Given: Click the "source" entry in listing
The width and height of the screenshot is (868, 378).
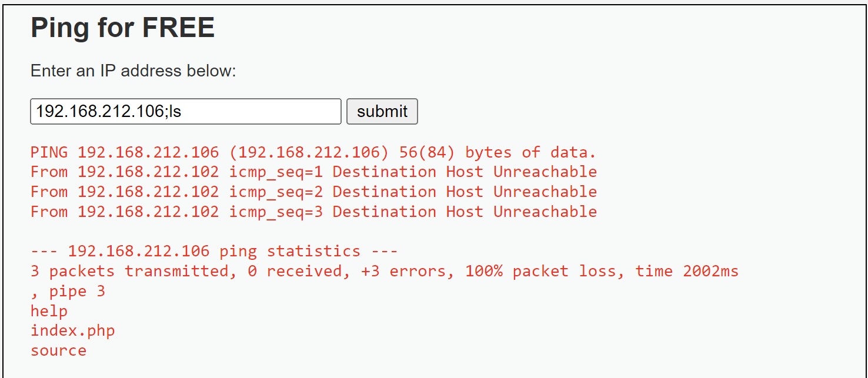Looking at the screenshot, I should coord(58,351).
